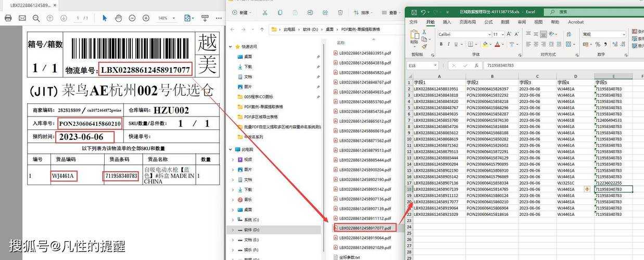Open font size 11 dropdown

point(503,34)
